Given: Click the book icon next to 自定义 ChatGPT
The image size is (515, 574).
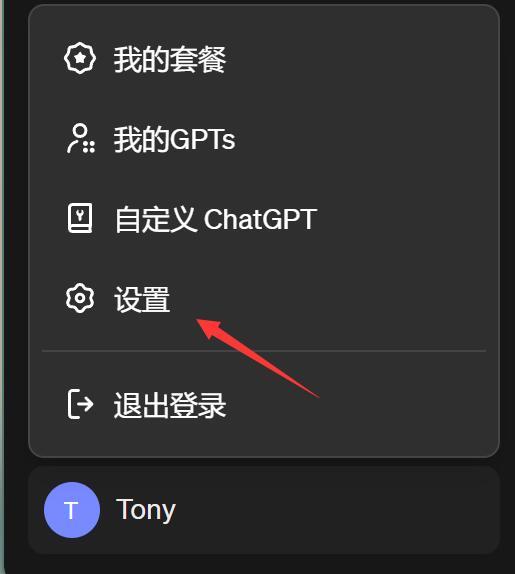Looking at the screenshot, I should pos(80,218).
